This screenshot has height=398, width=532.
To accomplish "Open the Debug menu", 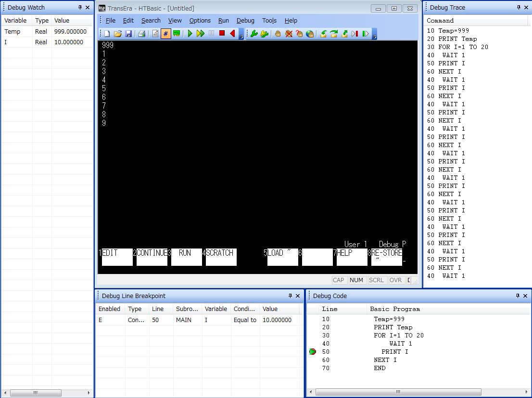I will [x=245, y=20].
